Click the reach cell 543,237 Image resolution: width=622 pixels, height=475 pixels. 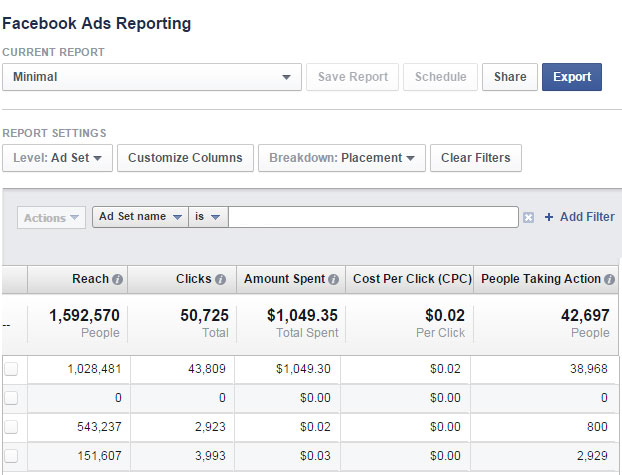(99, 427)
